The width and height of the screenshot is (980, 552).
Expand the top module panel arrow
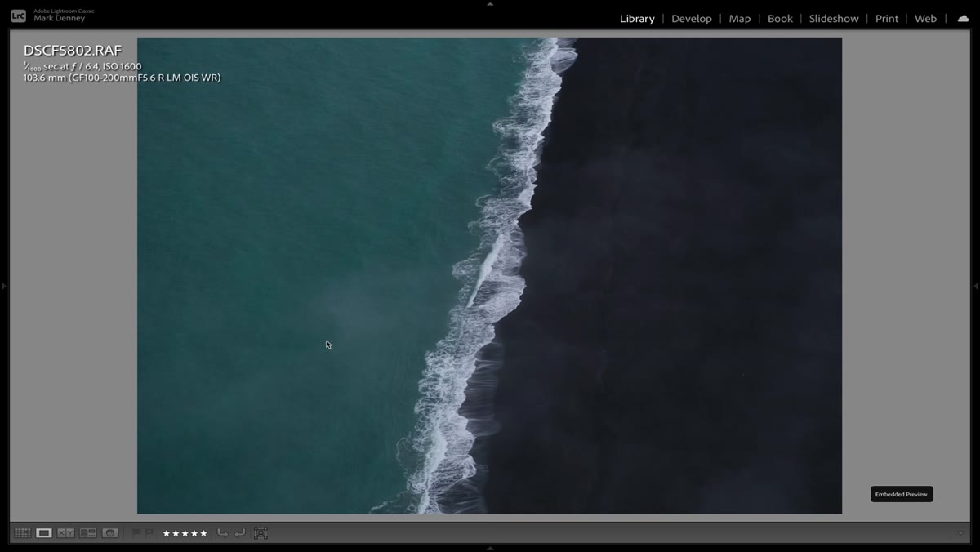click(x=490, y=3)
